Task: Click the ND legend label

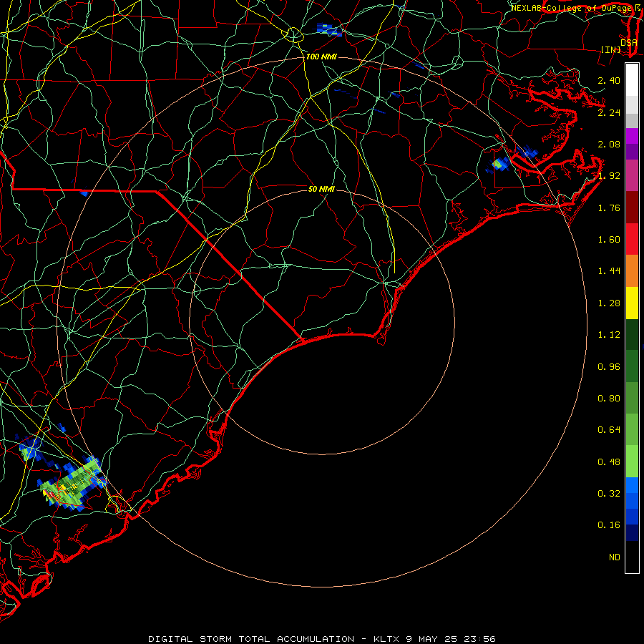Action: click(x=615, y=557)
